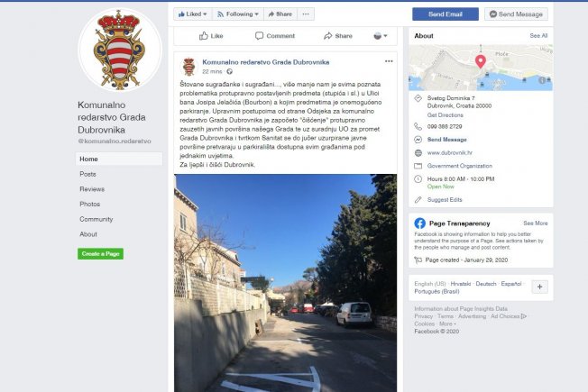Click the Comment speech bubble icon
This screenshot has width=588, height=392.
point(259,36)
